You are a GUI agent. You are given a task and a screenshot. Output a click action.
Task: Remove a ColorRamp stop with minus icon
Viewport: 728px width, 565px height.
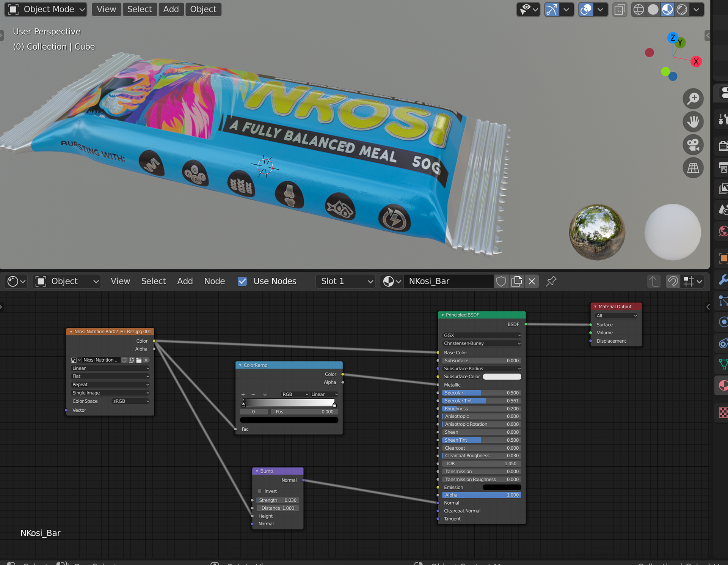point(253,394)
